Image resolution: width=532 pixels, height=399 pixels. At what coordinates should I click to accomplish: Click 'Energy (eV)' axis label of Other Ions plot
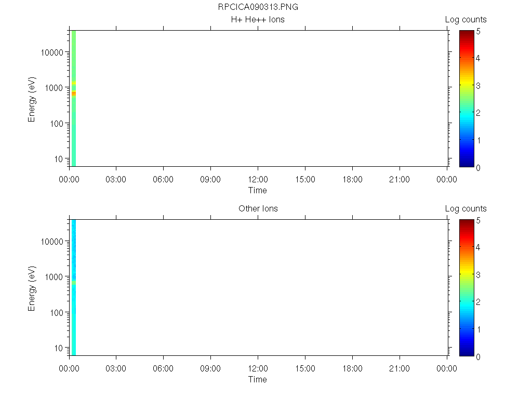click(32, 288)
